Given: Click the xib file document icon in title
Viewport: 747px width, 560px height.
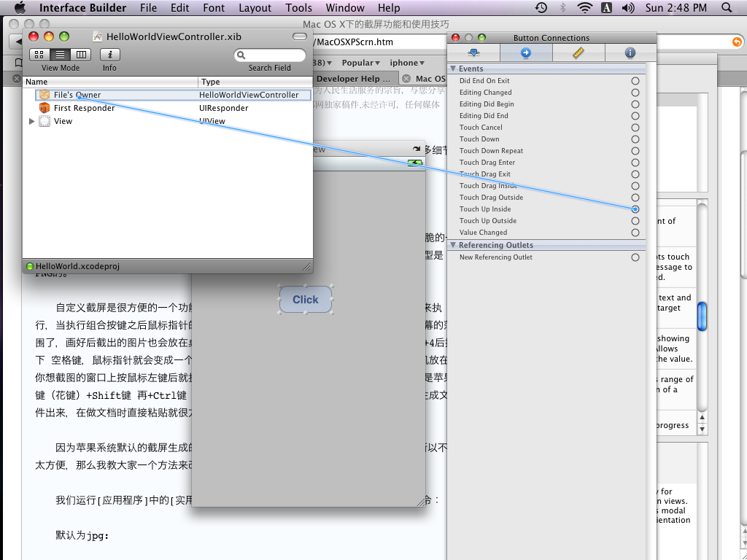Looking at the screenshot, I should (x=97, y=36).
